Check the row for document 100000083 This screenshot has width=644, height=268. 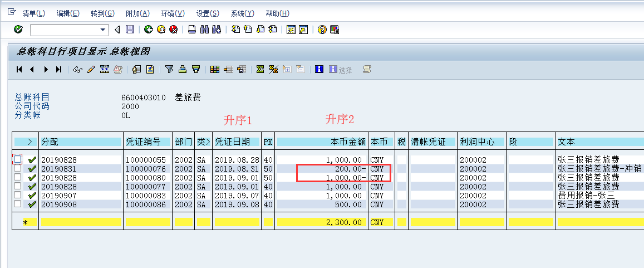point(18,195)
